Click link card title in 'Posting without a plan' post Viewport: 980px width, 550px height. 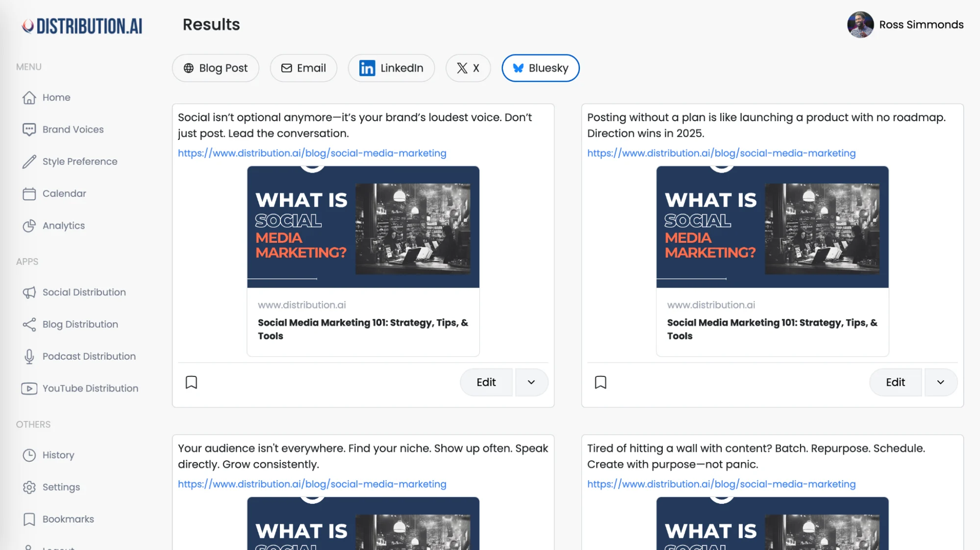[x=772, y=329]
